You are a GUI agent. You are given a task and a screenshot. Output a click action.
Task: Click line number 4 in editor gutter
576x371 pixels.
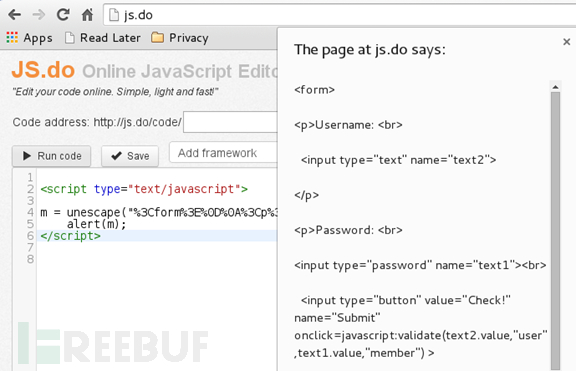click(x=30, y=212)
